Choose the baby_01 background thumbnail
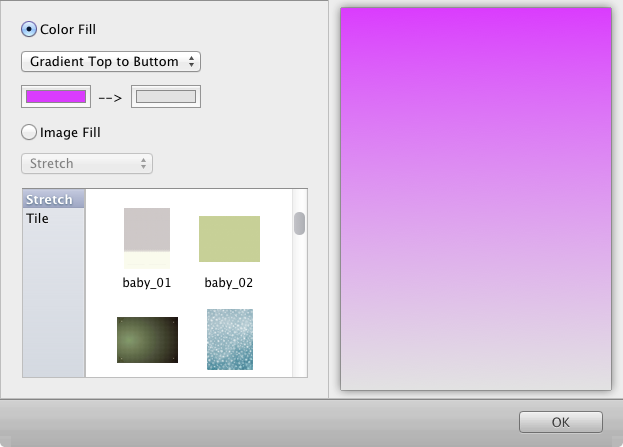Image resolution: width=623 pixels, height=447 pixels. [x=147, y=238]
